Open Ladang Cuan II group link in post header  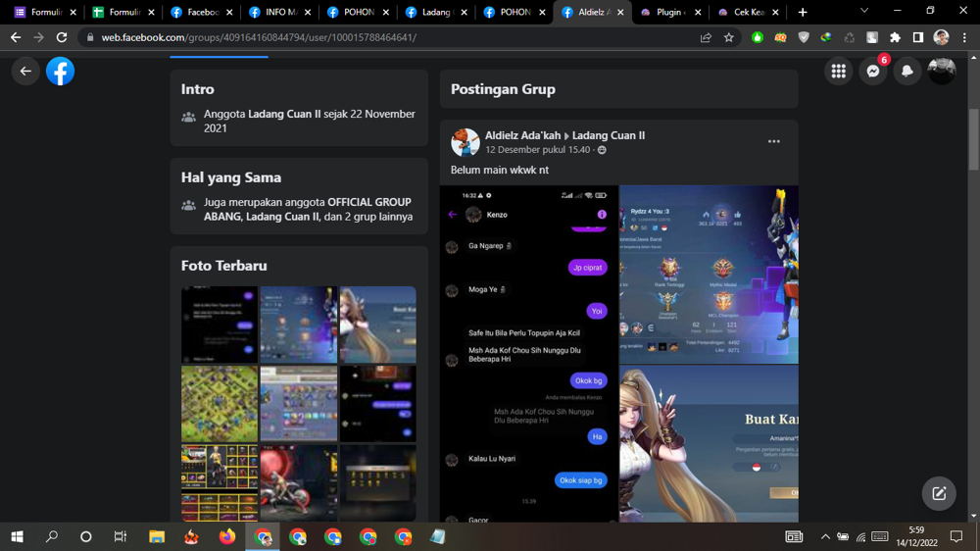click(x=609, y=135)
